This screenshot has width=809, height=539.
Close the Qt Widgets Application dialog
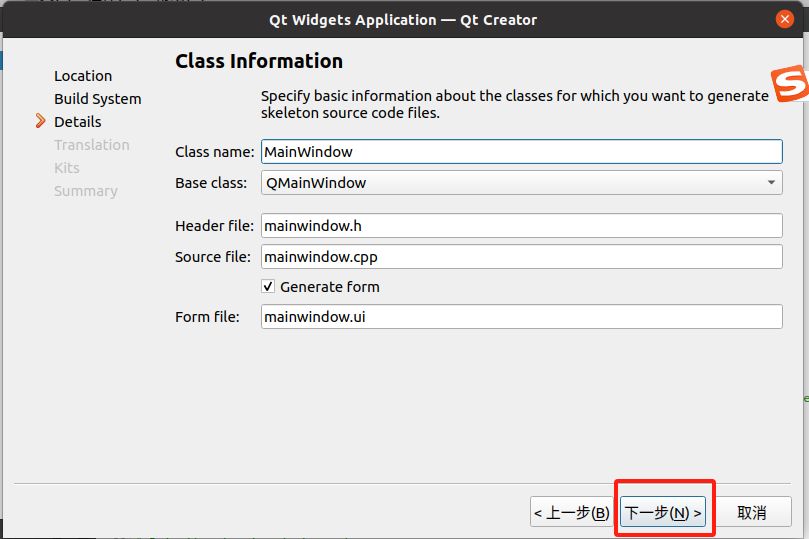785,20
